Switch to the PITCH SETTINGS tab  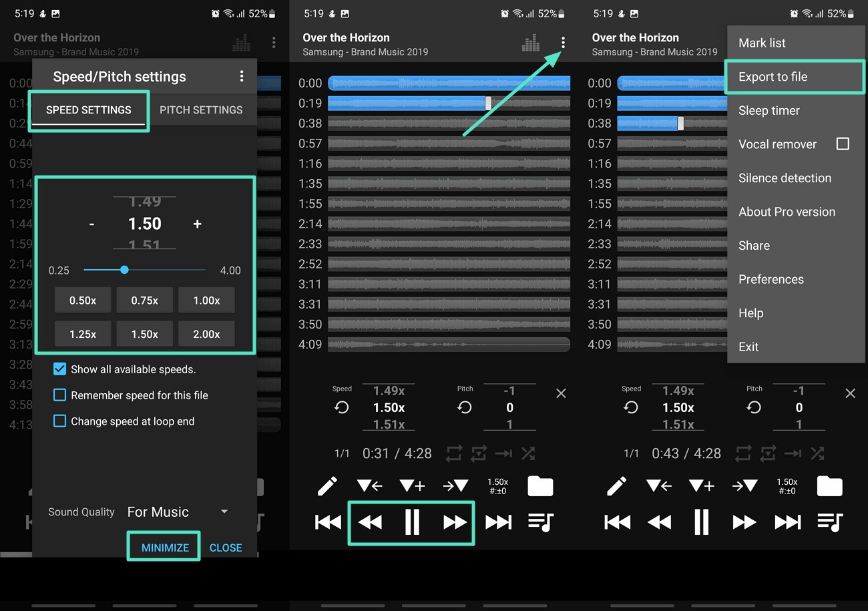[x=201, y=110]
